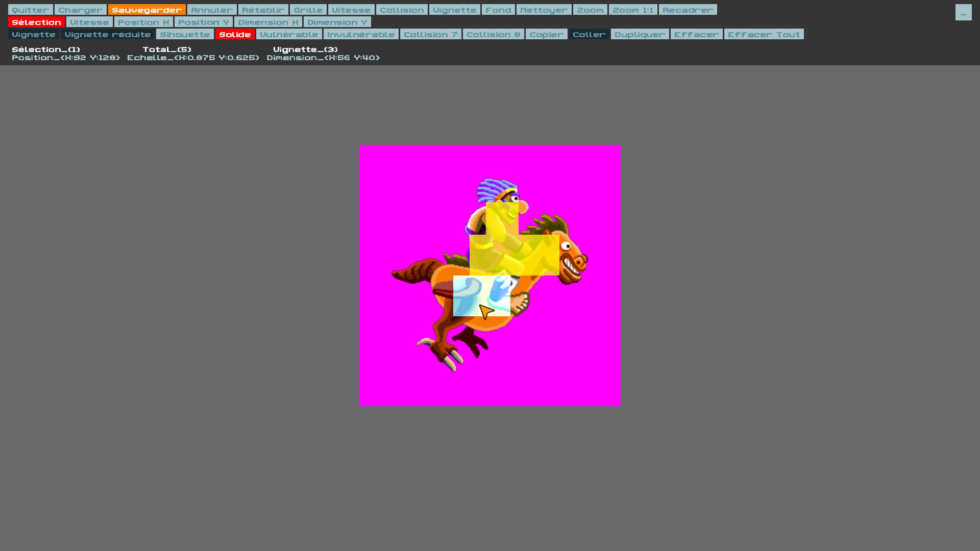Choose the Vignette réduite type
This screenshot has width=980, height=551.
click(108, 34)
